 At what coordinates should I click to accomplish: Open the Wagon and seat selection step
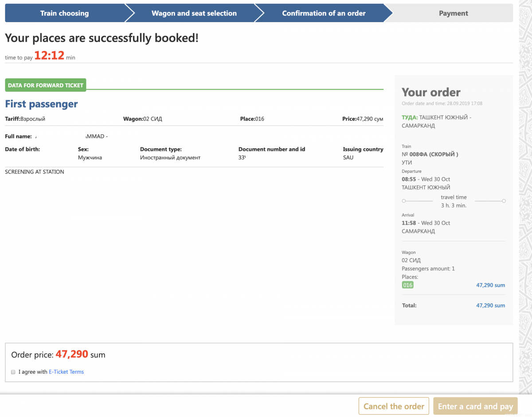[194, 13]
